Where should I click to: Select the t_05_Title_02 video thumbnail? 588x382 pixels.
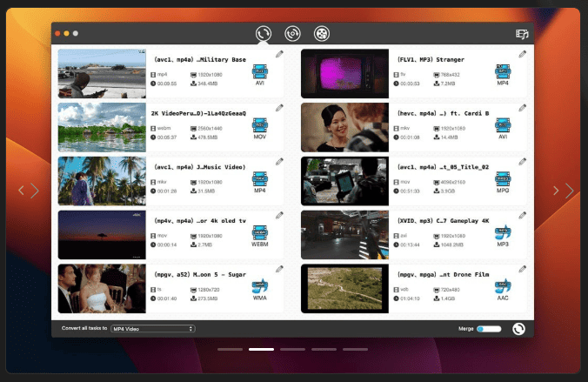[x=345, y=181]
